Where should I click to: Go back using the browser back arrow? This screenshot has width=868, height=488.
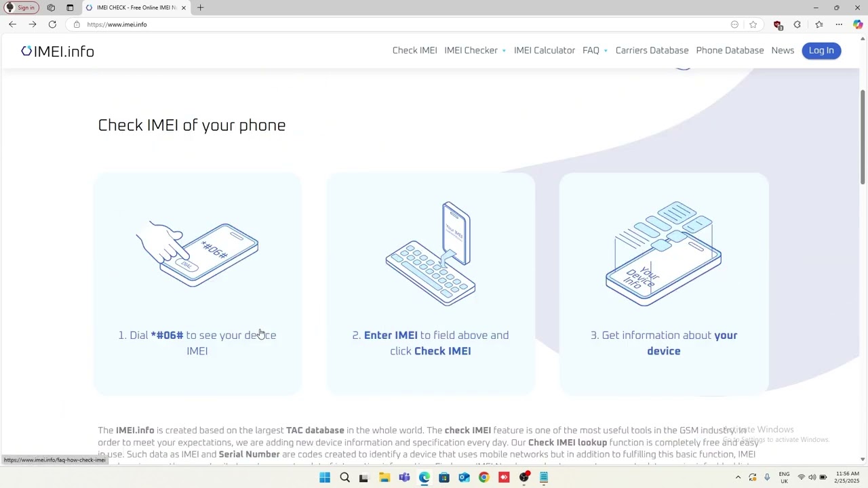coord(12,24)
